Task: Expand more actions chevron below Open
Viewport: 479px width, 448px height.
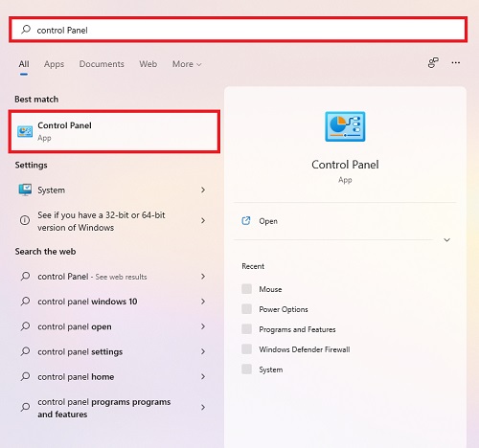Action: (x=447, y=240)
